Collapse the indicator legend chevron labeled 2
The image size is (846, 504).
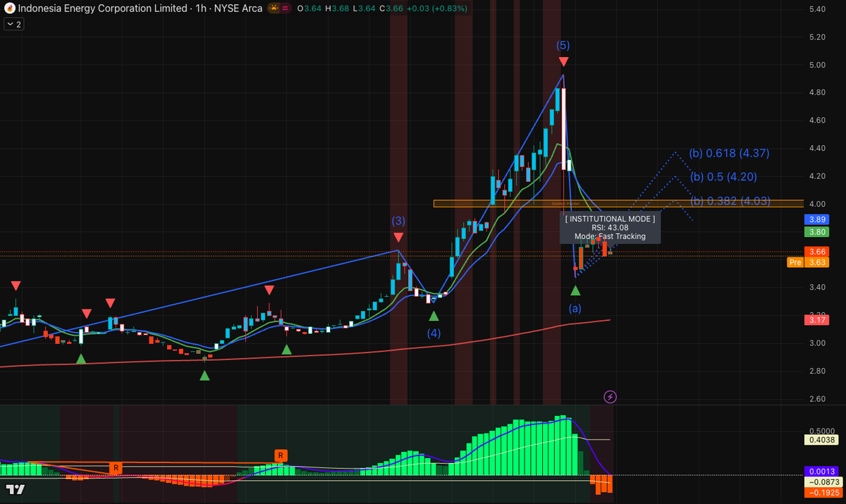[x=14, y=24]
